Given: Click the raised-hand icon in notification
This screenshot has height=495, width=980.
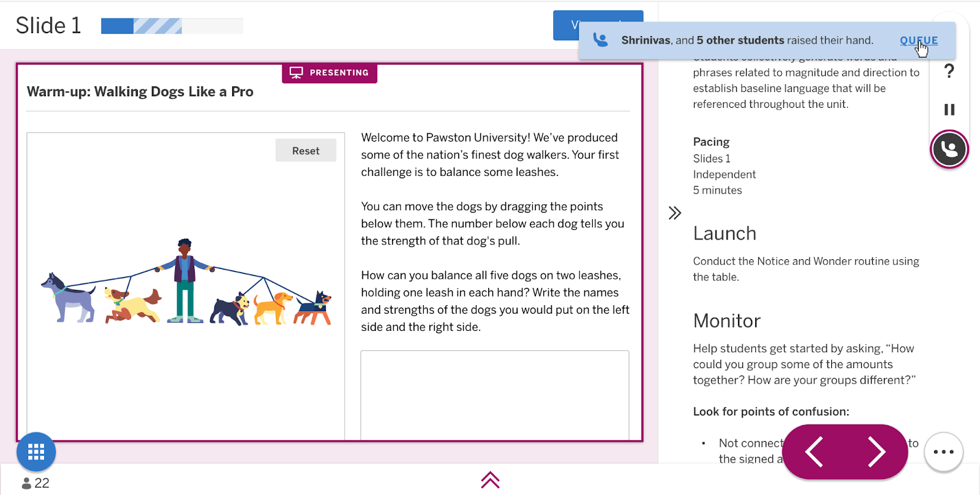Looking at the screenshot, I should click(601, 40).
